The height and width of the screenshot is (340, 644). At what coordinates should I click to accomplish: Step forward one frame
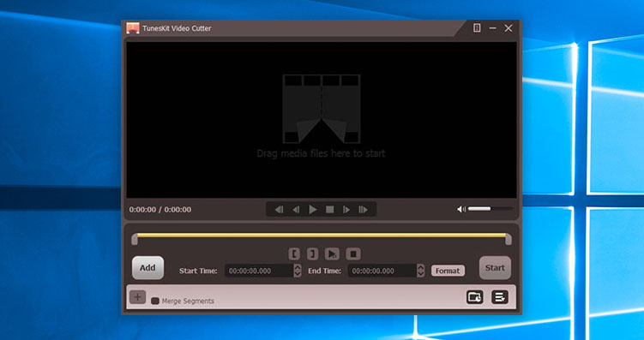[346, 210]
